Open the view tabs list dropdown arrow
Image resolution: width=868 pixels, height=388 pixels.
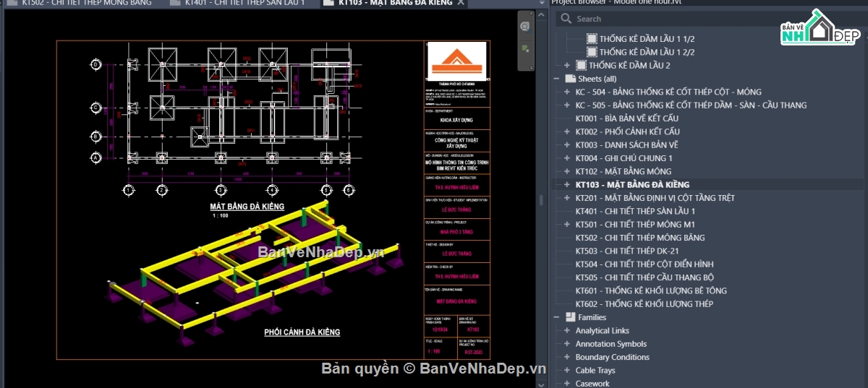point(542,3)
